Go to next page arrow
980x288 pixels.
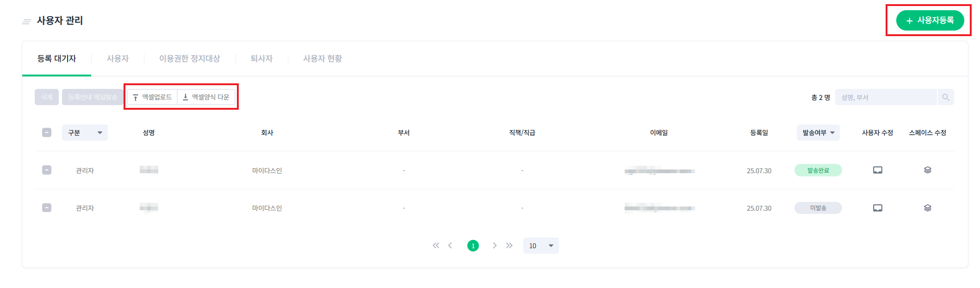495,245
